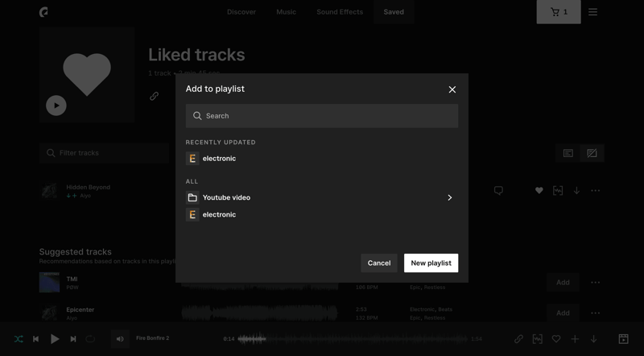Unlike the Hidden Beyond track
The height and width of the screenshot is (356, 644).
(x=539, y=190)
